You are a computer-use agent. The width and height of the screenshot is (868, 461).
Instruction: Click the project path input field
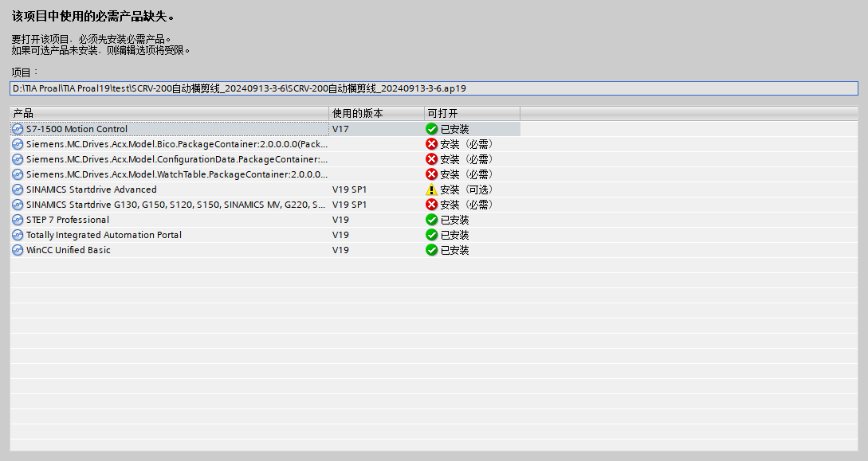coord(434,88)
